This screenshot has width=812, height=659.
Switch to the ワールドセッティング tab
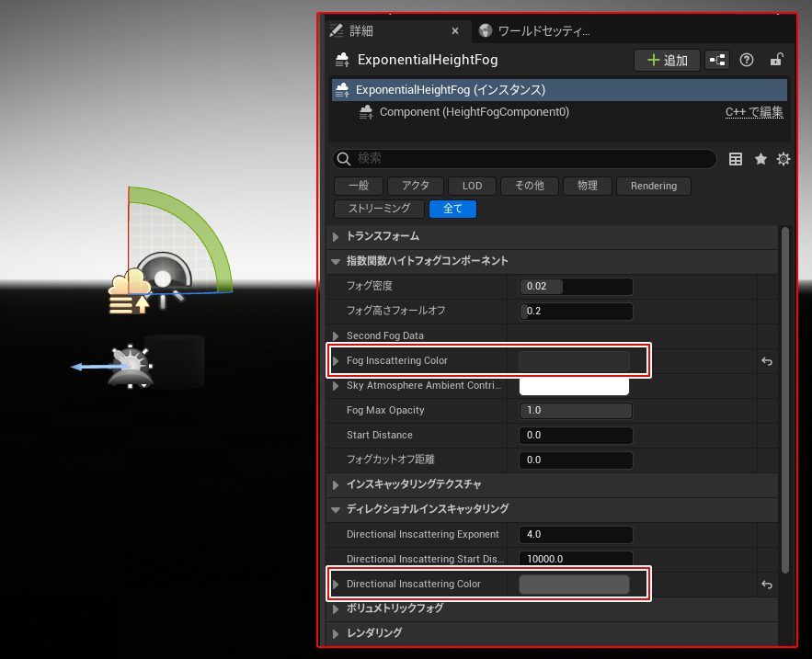click(x=535, y=30)
